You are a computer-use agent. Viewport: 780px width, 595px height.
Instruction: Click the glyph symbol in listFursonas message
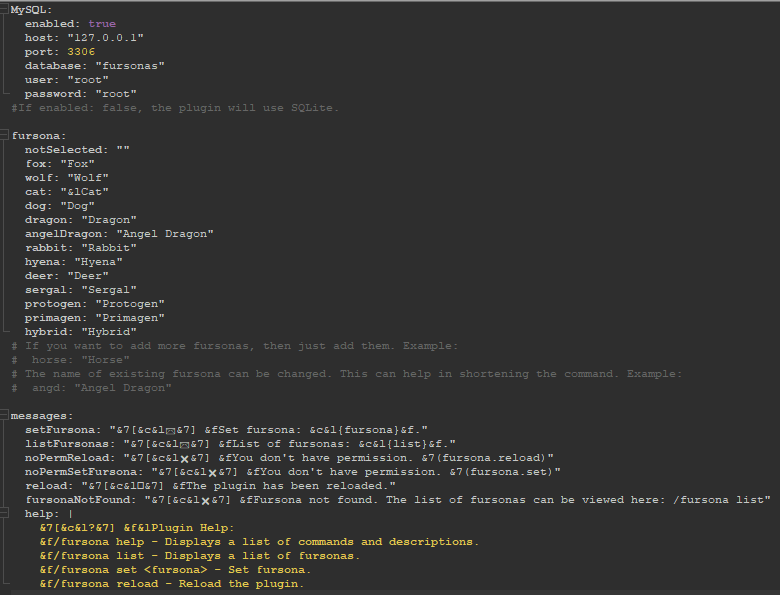[184, 443]
